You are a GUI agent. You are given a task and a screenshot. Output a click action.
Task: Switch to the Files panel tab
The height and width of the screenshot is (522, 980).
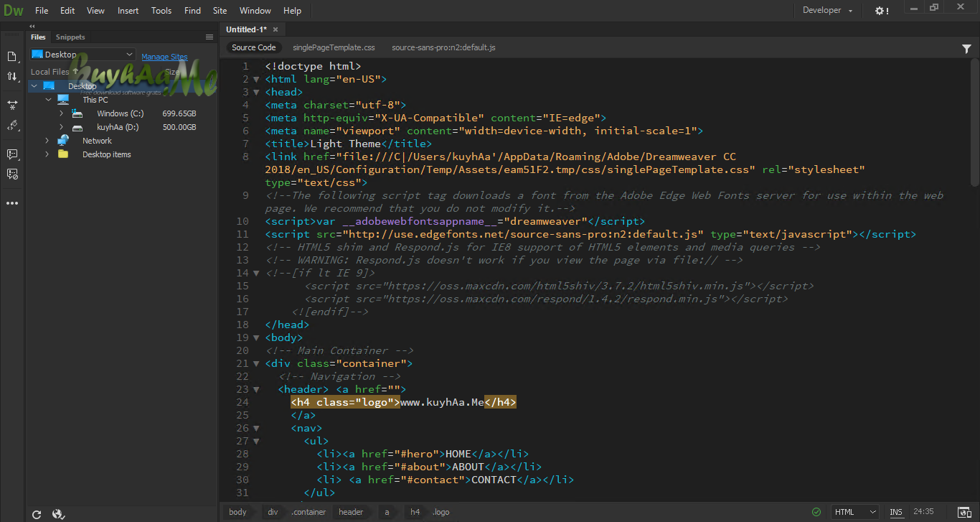38,37
